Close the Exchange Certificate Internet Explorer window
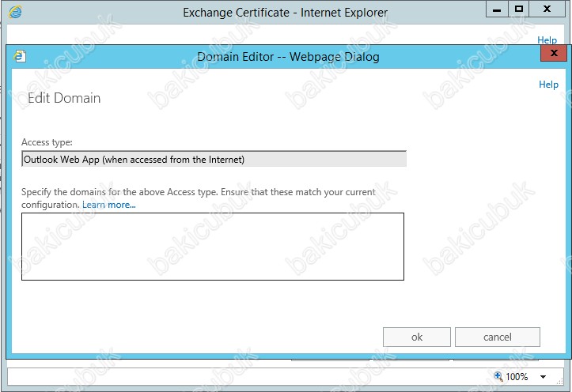Screen dimensions: 572x392 pyautogui.click(x=547, y=9)
